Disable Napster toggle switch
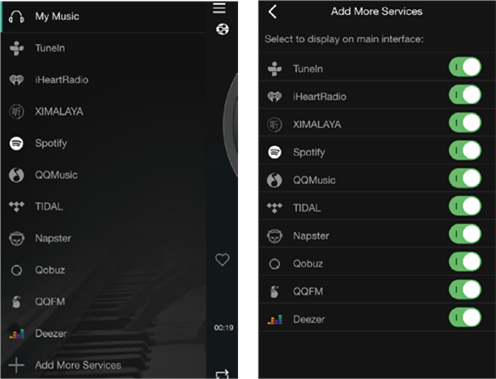496x379 pixels. coord(465,234)
